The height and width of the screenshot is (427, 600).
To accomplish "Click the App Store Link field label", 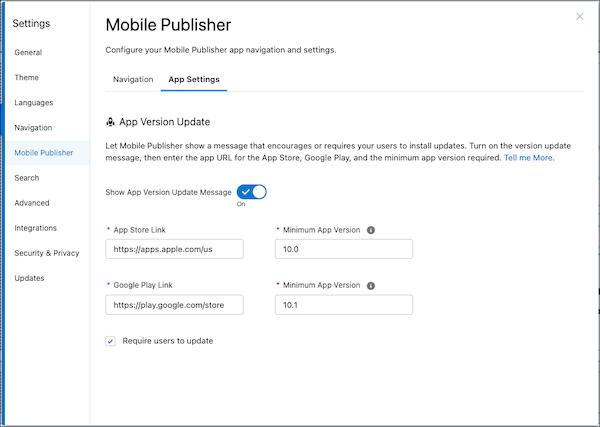I will [140, 230].
